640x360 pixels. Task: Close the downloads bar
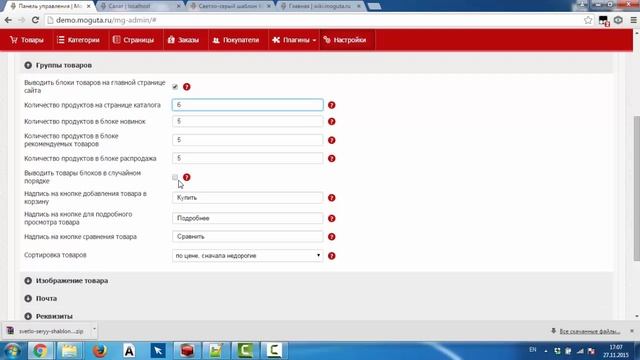click(632, 331)
